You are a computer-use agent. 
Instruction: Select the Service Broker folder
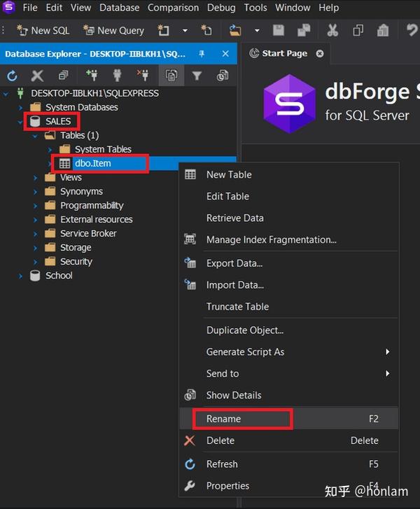tap(88, 233)
